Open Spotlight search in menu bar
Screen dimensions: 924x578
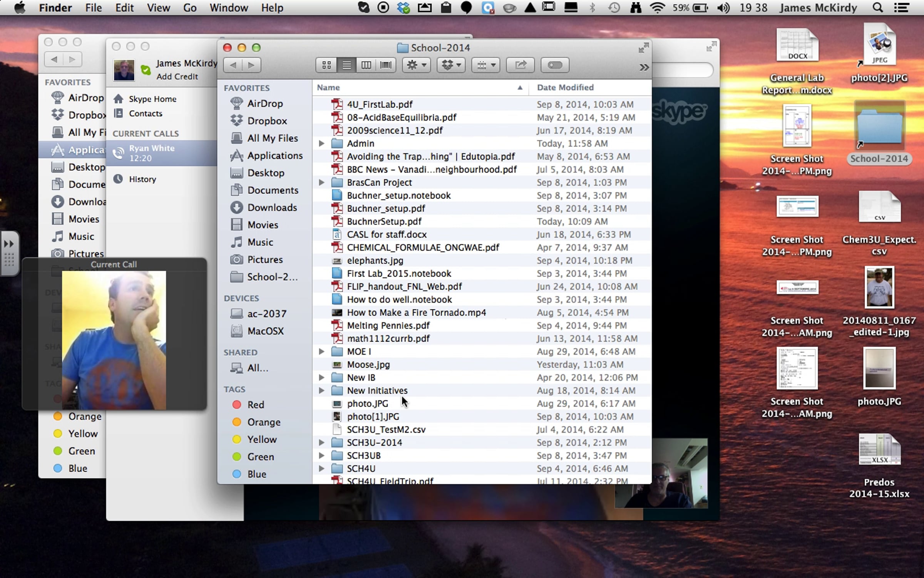[877, 8]
